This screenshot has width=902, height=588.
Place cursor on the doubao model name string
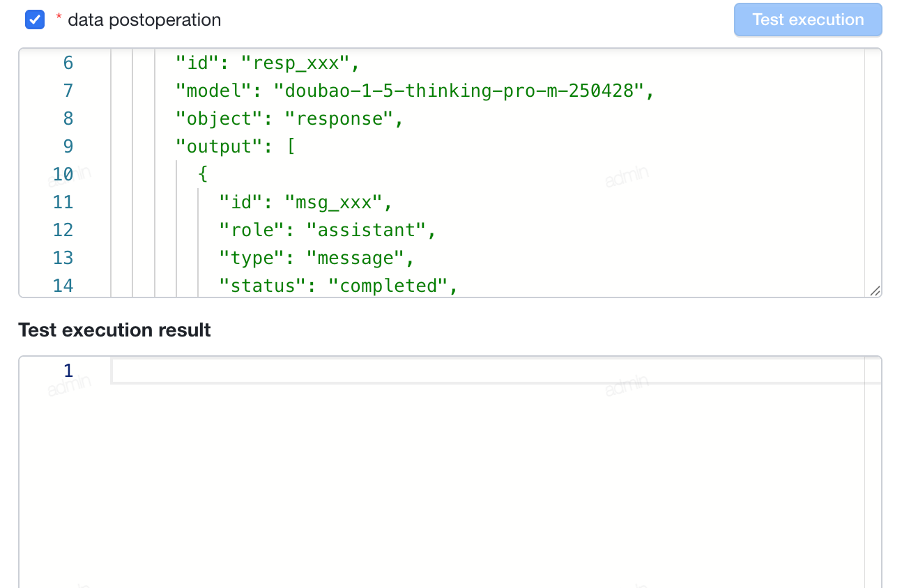point(459,91)
